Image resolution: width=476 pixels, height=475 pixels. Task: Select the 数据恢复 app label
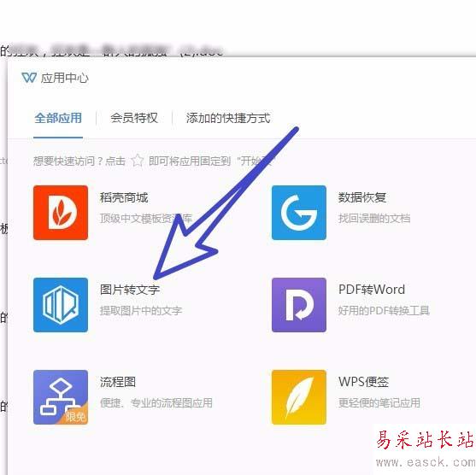(362, 197)
